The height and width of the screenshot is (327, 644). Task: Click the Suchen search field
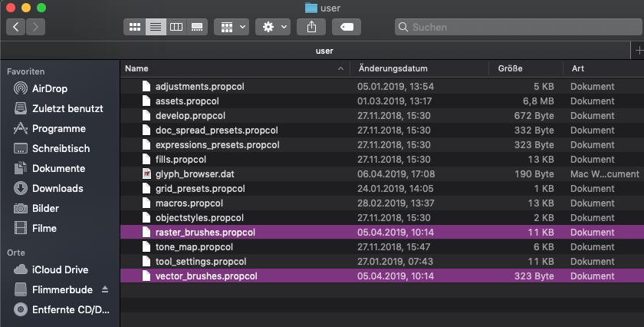tap(519, 27)
